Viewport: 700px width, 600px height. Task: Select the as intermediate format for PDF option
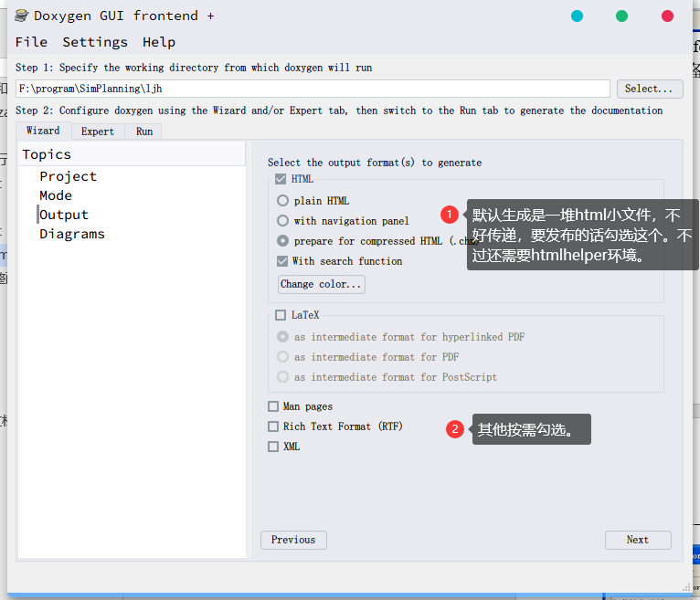282,357
